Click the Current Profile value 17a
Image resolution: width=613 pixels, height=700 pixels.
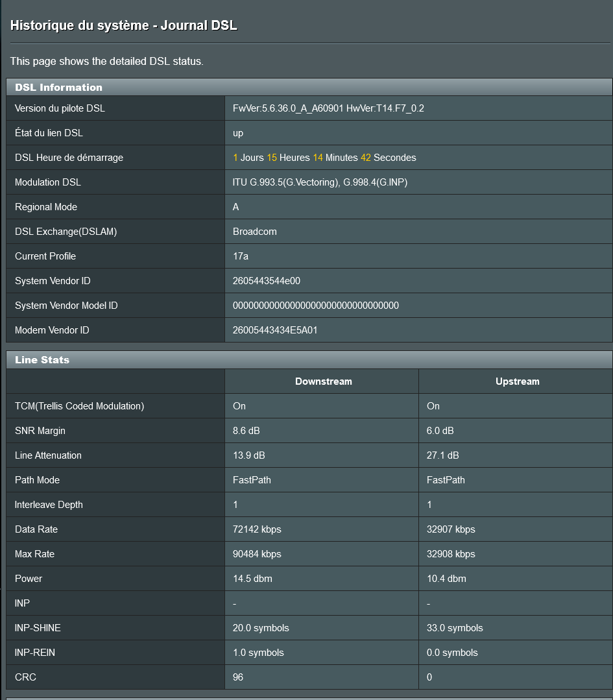point(240,256)
